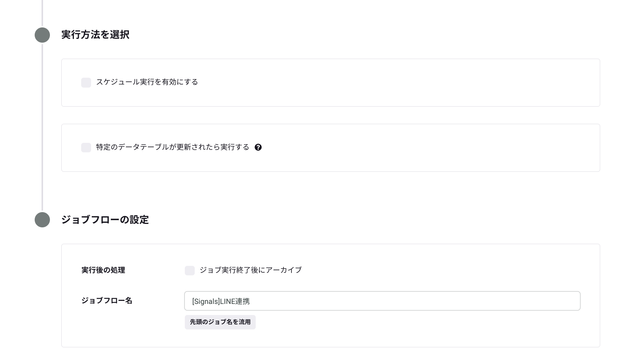Click the 実行後の処理 label
This screenshot has height=358, width=644.
[x=103, y=270]
